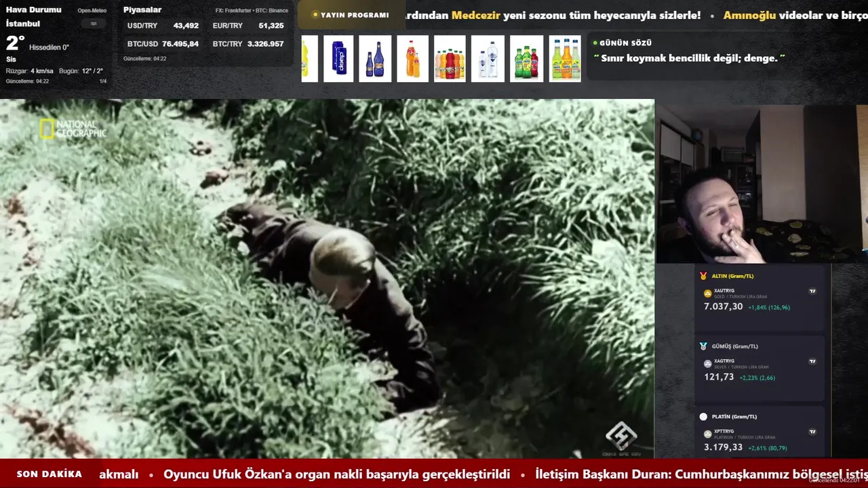
Task: Click the XAGTRYG symbol name
Action: pyautogui.click(x=724, y=361)
